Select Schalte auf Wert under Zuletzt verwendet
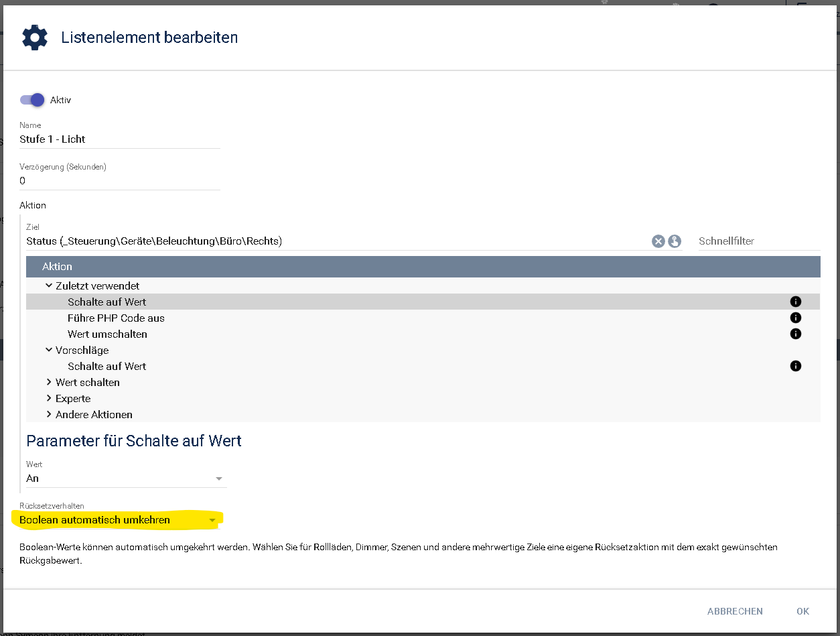This screenshot has height=636, width=840. (x=423, y=302)
